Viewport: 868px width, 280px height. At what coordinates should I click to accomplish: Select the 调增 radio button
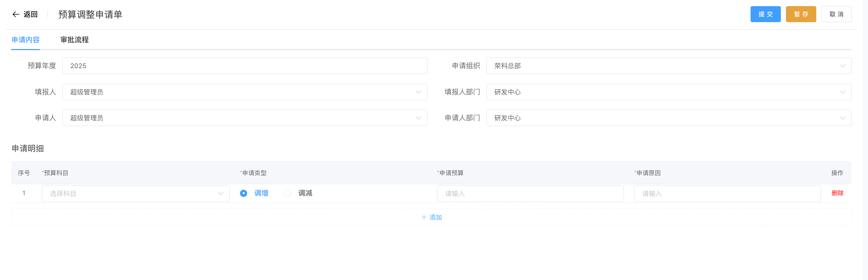tap(243, 193)
